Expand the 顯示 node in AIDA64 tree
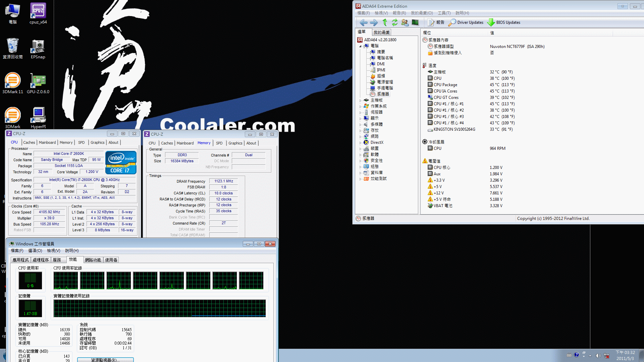Screen dimensions: 644x362 (x=361, y=118)
